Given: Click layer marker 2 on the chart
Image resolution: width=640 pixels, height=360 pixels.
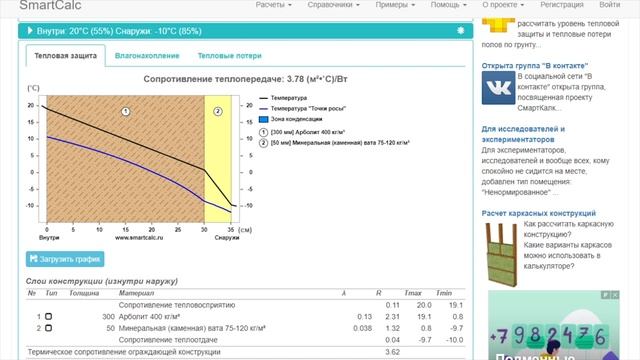Looking at the screenshot, I should point(218,111).
